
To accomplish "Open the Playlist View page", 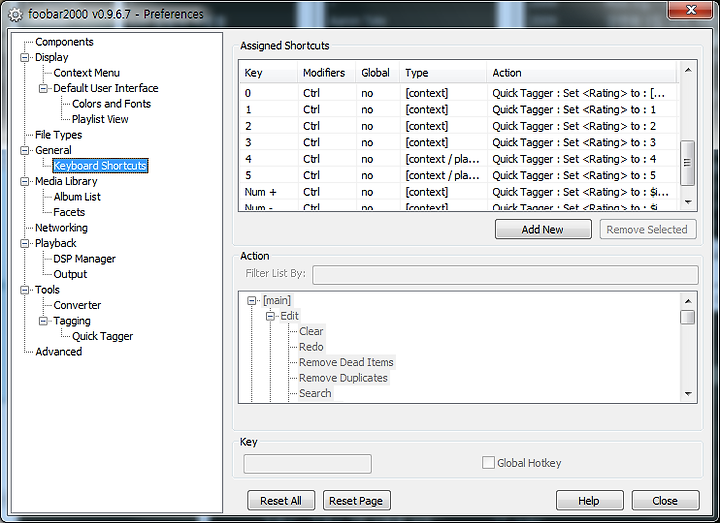I will (x=100, y=119).
